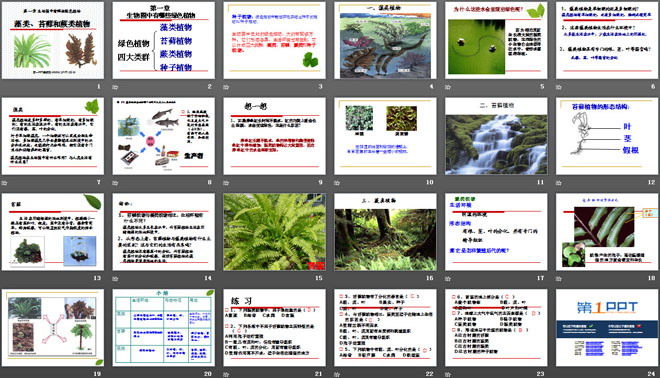Select slide 16 forest photo 蕨类植物
This screenshot has width=660, height=378.
click(x=385, y=232)
